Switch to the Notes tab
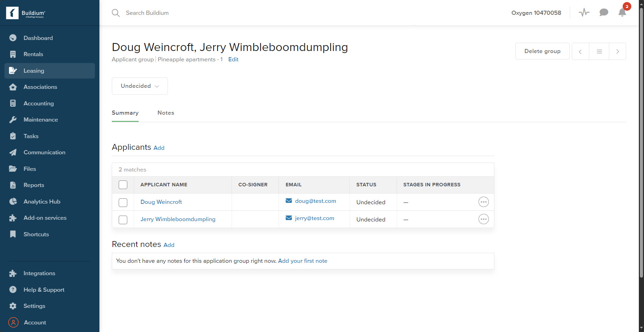Screen dimensions: 644x332 [x=166, y=113]
